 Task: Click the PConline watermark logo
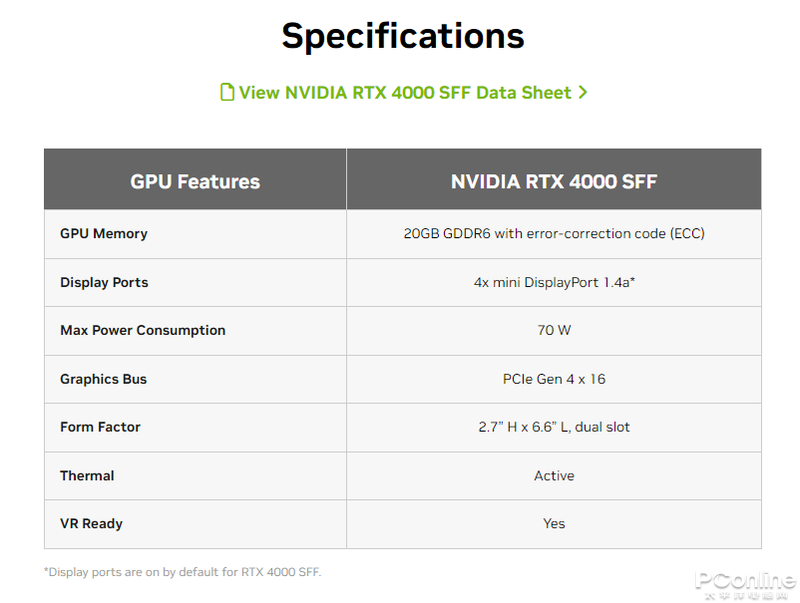point(745,583)
